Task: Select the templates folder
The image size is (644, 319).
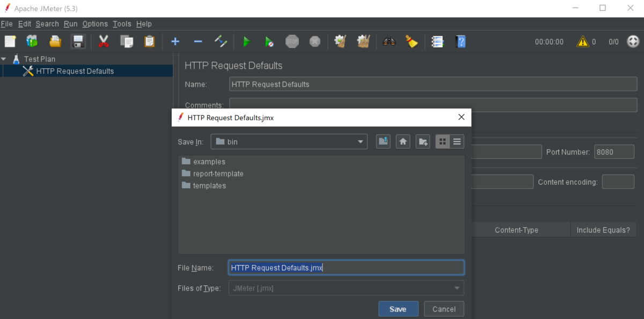Action: 204,185
